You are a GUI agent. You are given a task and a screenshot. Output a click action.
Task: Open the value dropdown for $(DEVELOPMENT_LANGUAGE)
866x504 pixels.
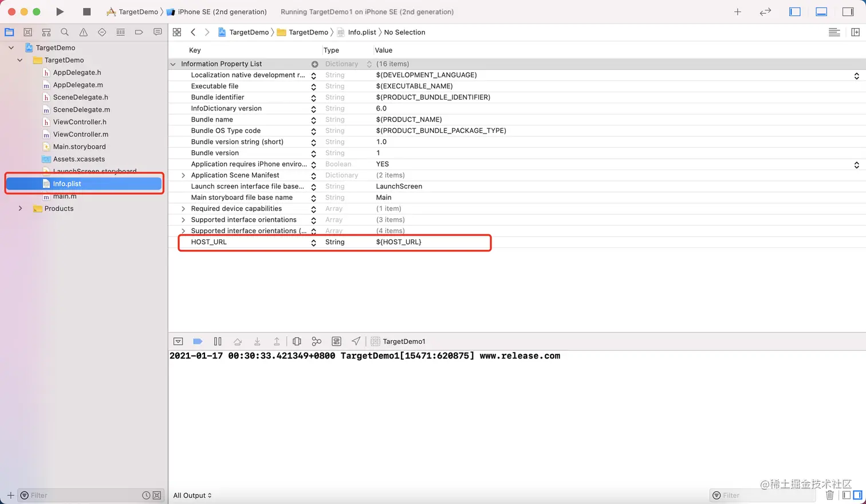pyautogui.click(x=856, y=76)
